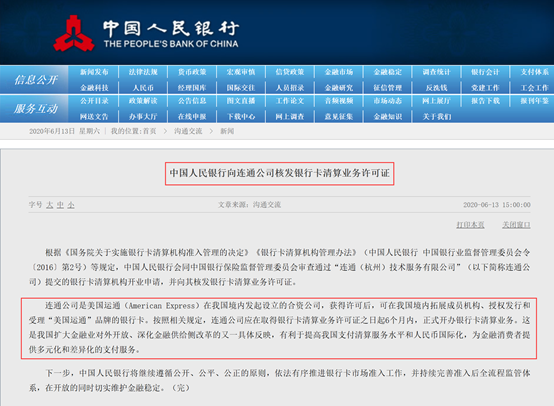Visit the 金融知识 page
The width and height of the screenshot is (554, 406).
pyautogui.click(x=388, y=117)
